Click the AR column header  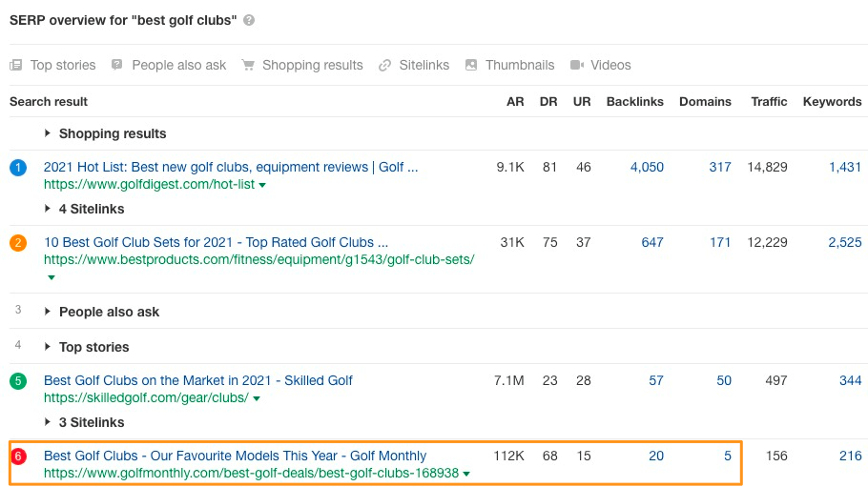pos(515,102)
